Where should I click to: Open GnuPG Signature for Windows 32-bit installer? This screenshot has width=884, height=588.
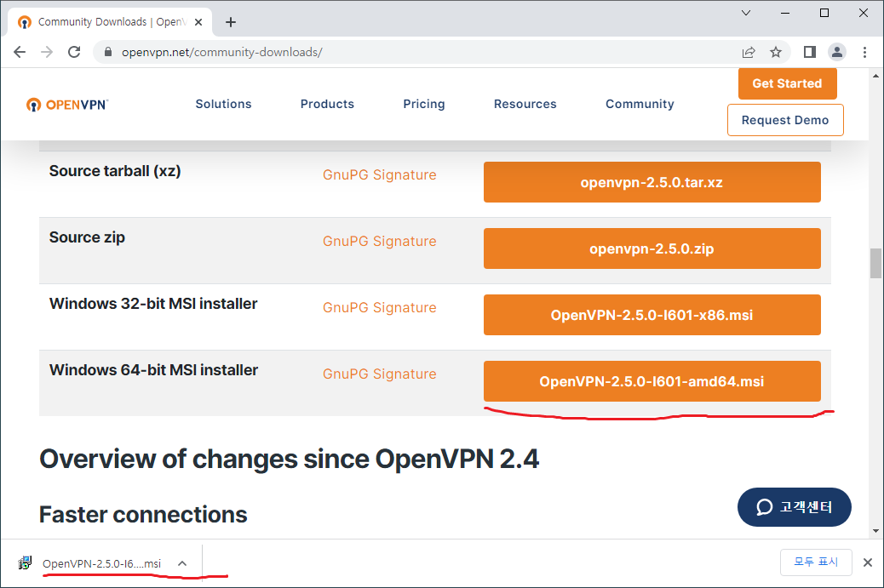(380, 308)
